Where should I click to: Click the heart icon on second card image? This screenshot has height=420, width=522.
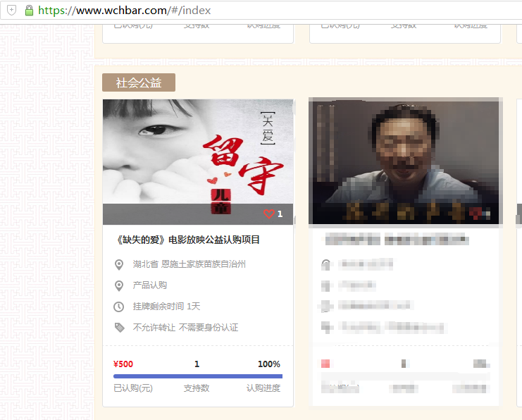476,213
